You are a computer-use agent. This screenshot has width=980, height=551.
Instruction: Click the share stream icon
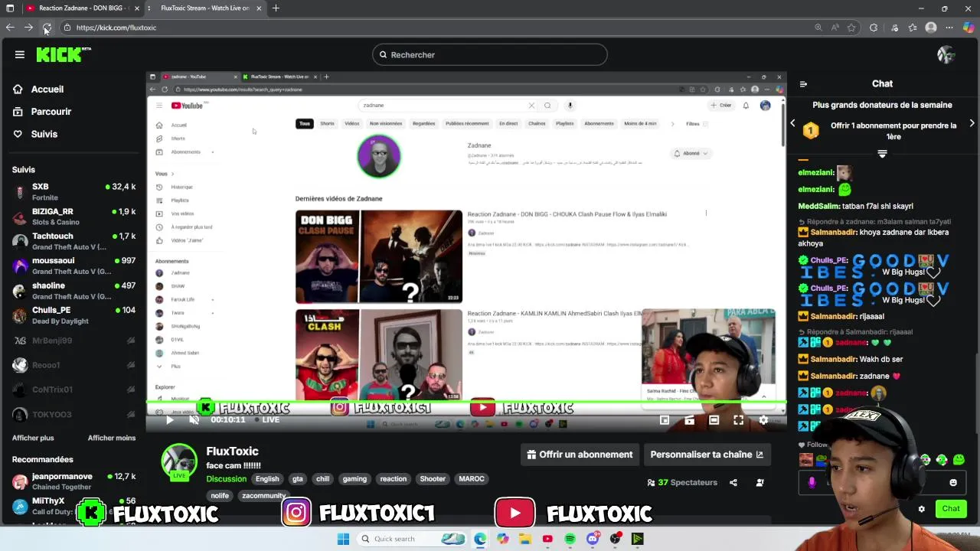[x=733, y=483]
